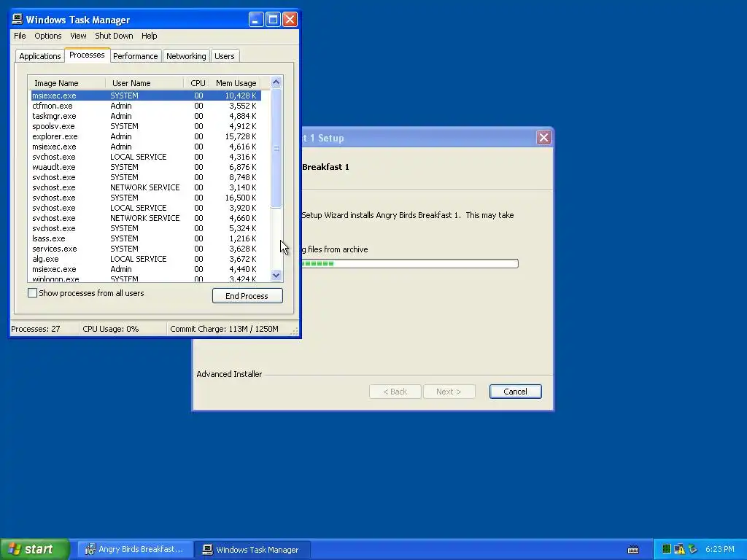Click the process list scrollbar thumb
This screenshot has height=560, width=747.
click(276, 148)
